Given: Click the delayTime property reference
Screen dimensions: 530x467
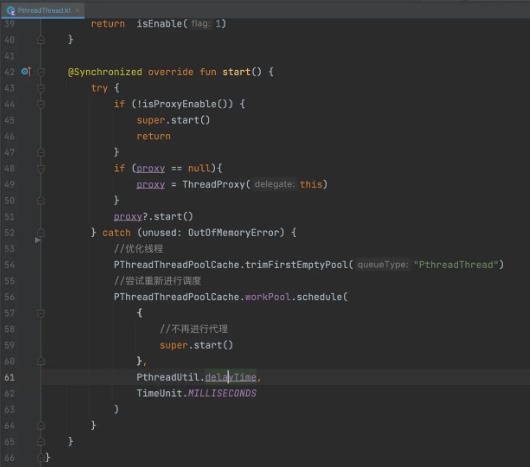Looking at the screenshot, I should 231,377.
